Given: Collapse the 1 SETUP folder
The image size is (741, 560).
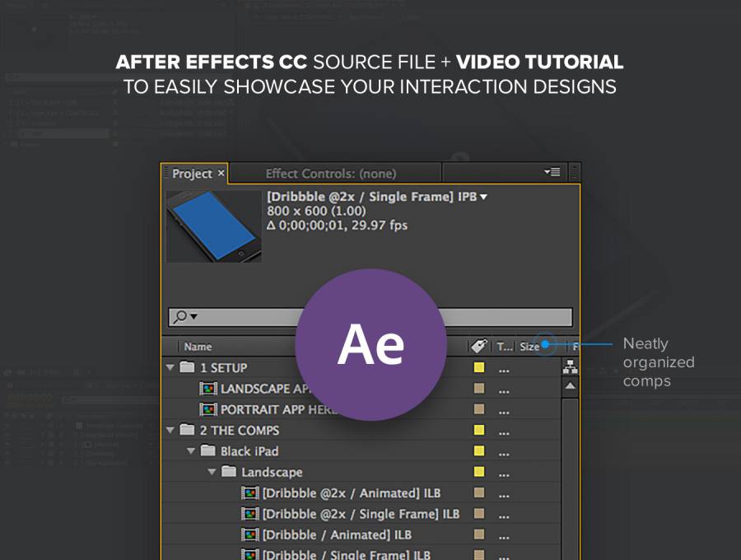Looking at the screenshot, I should (170, 368).
